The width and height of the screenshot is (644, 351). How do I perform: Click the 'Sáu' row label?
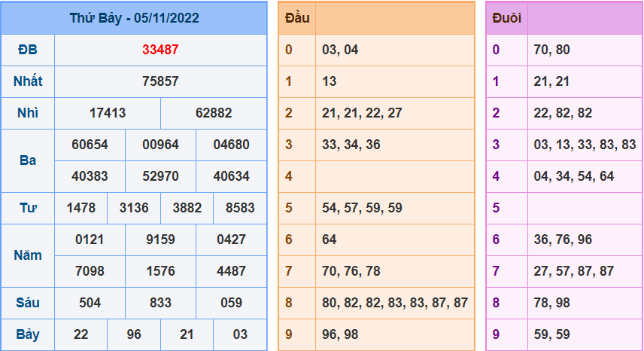28,303
